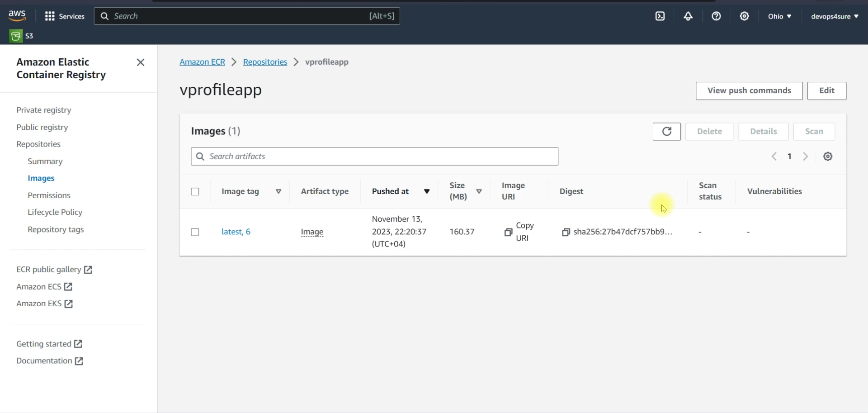This screenshot has height=413, width=868.
Task: Sort by the Pushed at column arrow
Action: (426, 192)
